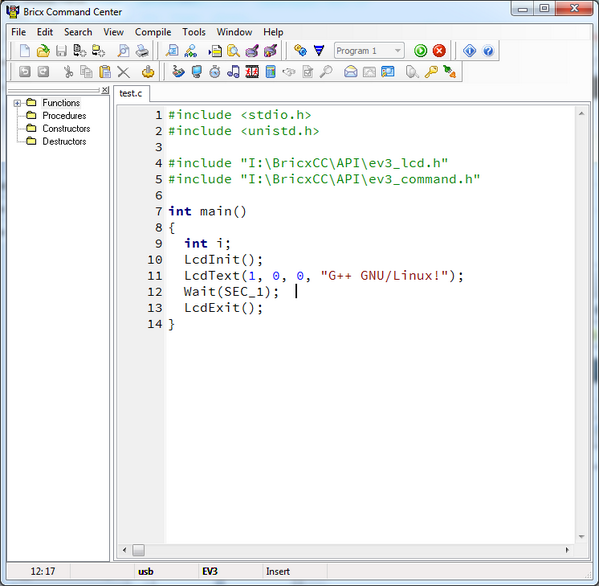Click the Paste clipboard icon
This screenshot has height=586, width=599.
click(x=105, y=71)
